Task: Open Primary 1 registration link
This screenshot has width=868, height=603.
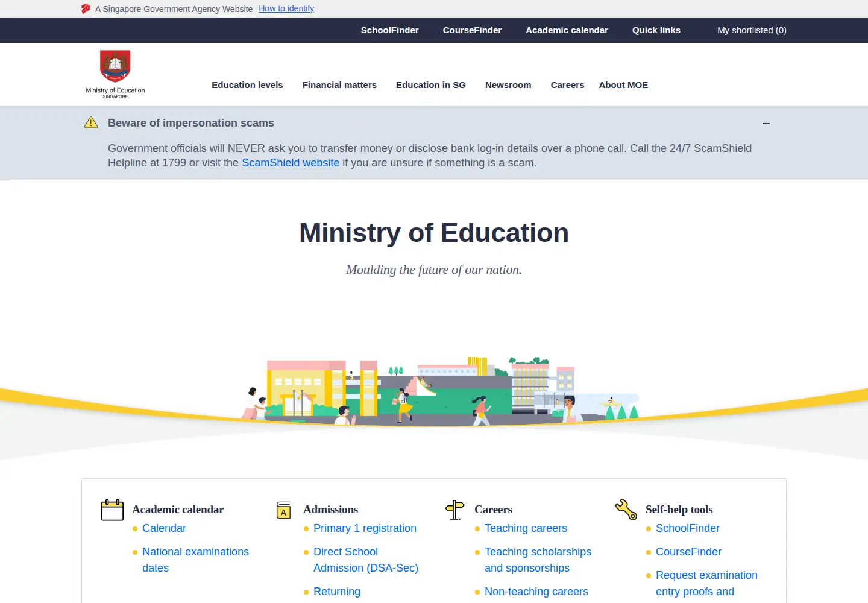Action: pyautogui.click(x=365, y=528)
